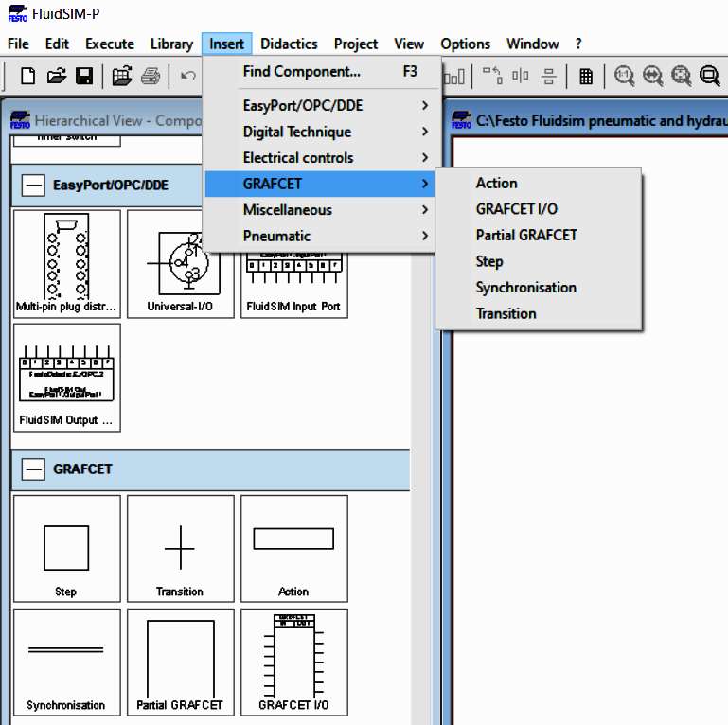Select the Action component in library

[x=293, y=549]
